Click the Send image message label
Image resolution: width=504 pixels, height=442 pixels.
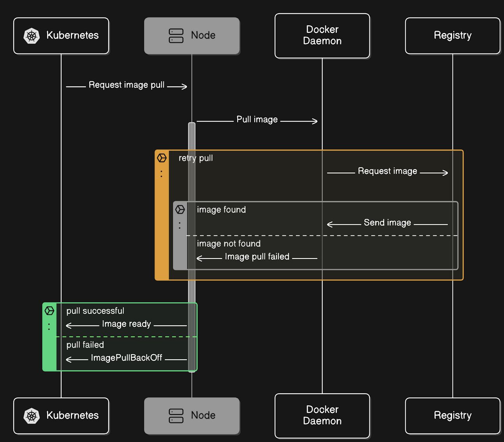(x=387, y=223)
